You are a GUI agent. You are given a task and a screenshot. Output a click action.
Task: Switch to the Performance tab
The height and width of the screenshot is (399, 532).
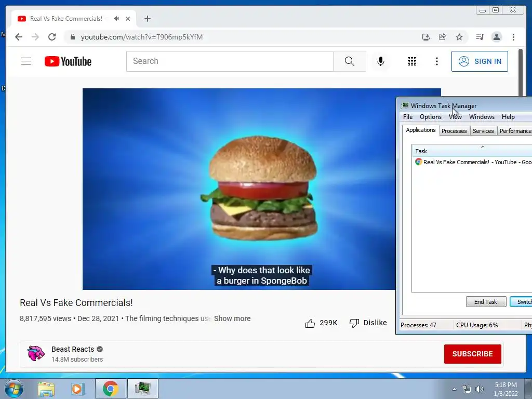point(515,131)
